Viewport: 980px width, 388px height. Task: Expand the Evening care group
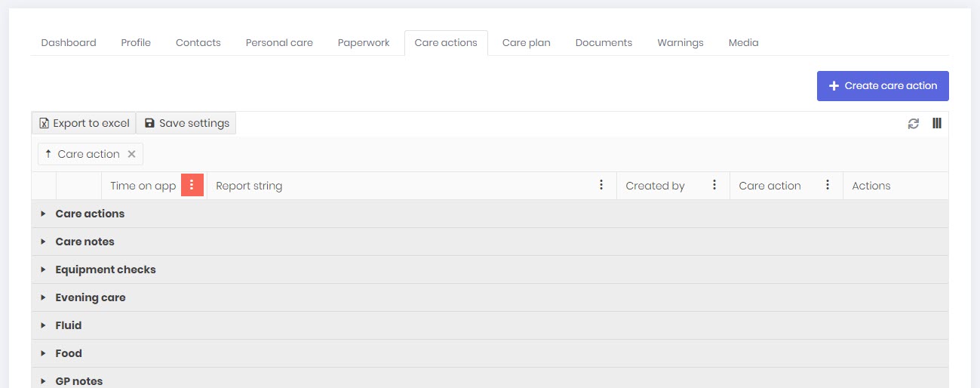click(x=43, y=297)
